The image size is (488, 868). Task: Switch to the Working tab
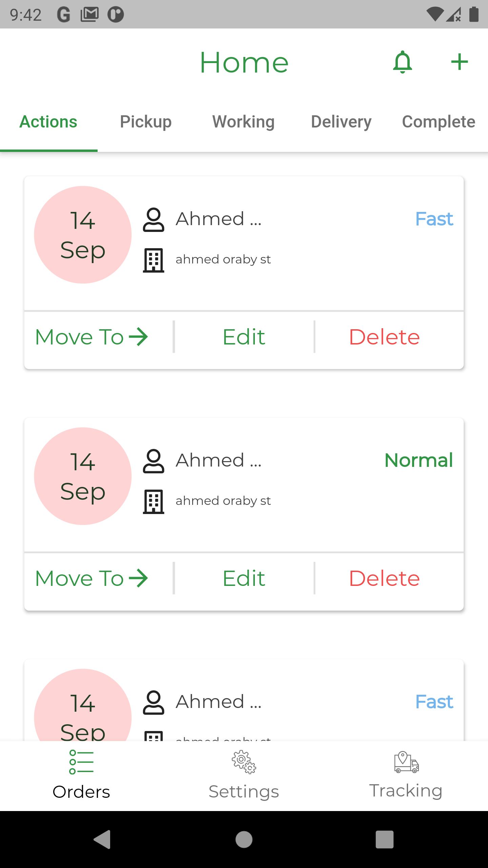243,122
